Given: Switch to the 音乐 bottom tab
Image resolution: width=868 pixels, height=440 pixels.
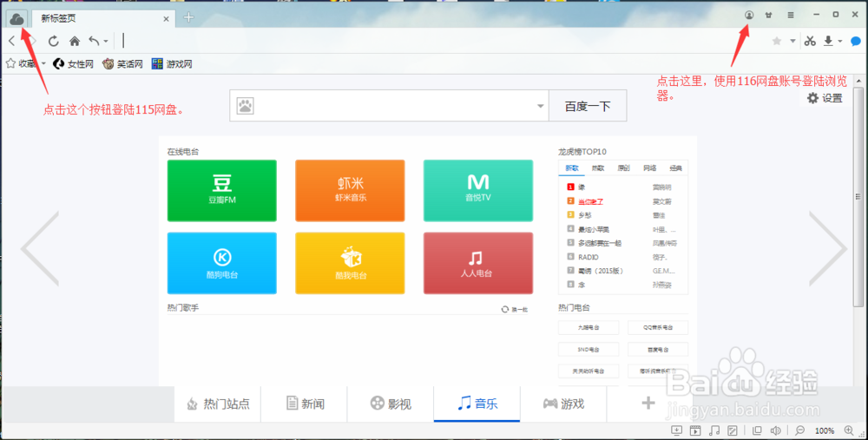Looking at the screenshot, I should pyautogui.click(x=477, y=404).
